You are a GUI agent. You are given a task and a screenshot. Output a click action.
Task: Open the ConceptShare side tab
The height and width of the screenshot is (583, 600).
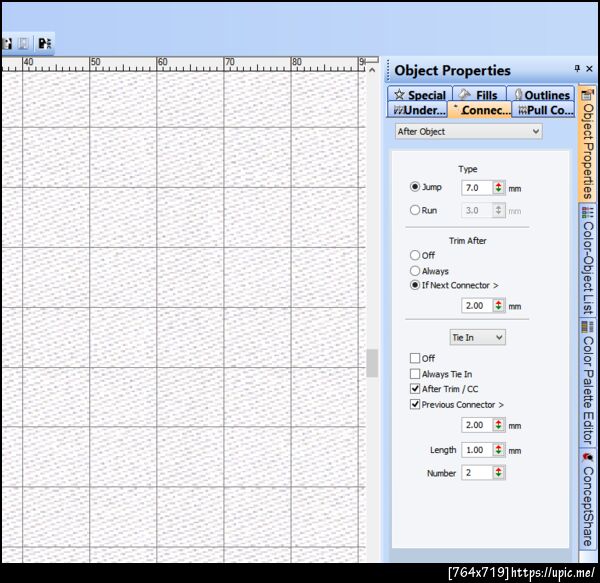(587, 499)
